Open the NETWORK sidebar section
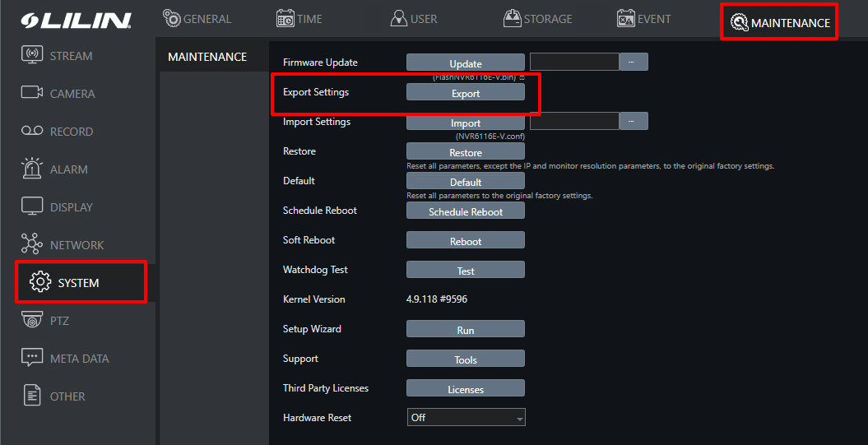 (x=77, y=244)
